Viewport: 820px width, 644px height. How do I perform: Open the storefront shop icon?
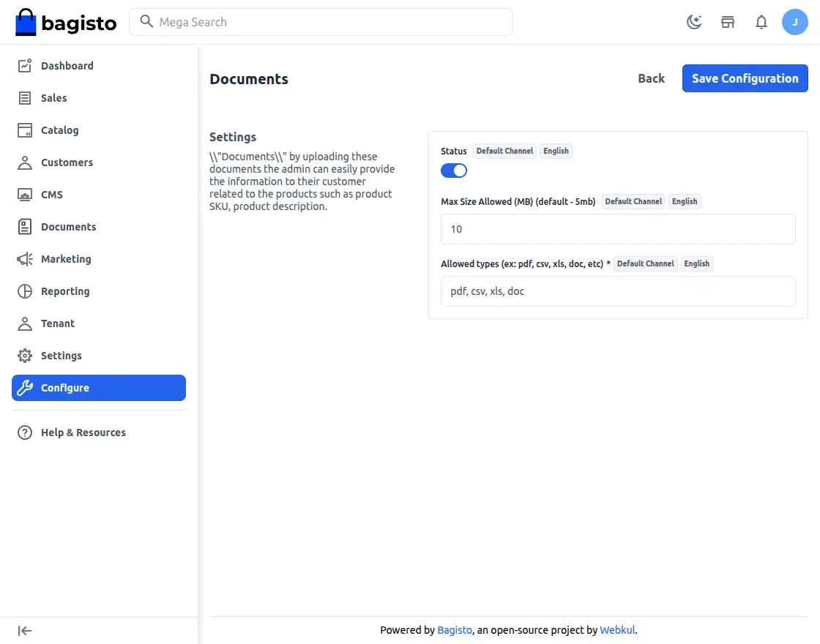coord(728,22)
